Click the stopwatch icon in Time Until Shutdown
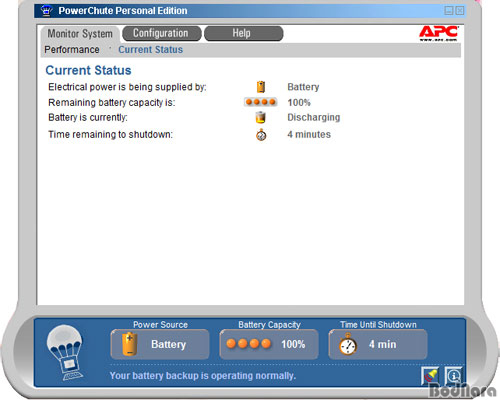The image size is (500, 400). (x=348, y=344)
